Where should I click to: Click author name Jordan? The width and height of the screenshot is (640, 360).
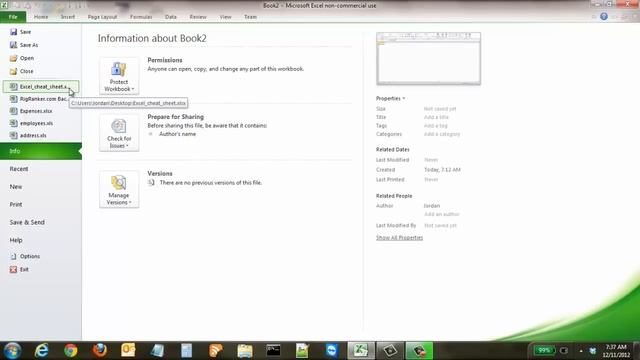(x=432, y=206)
